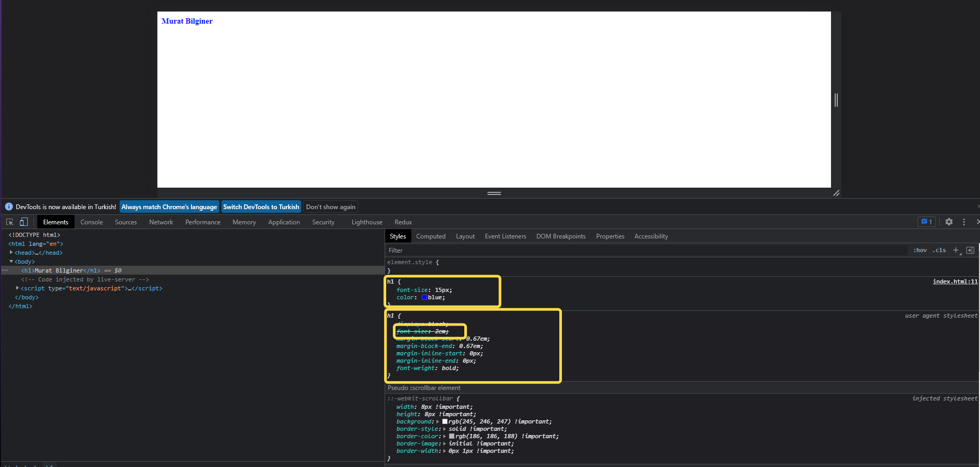Show the computed styles sidebar icon

pos(970,251)
